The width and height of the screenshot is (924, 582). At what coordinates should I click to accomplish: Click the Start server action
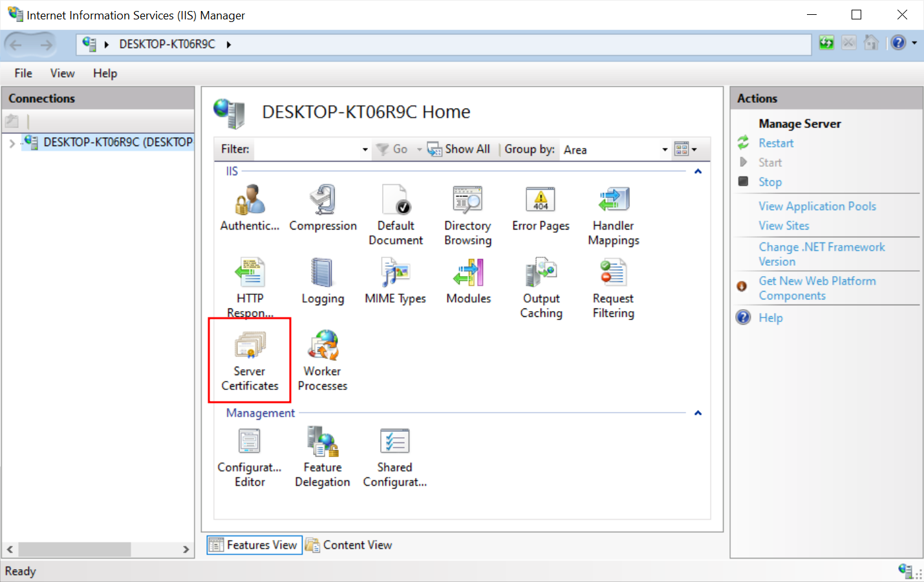pos(770,162)
